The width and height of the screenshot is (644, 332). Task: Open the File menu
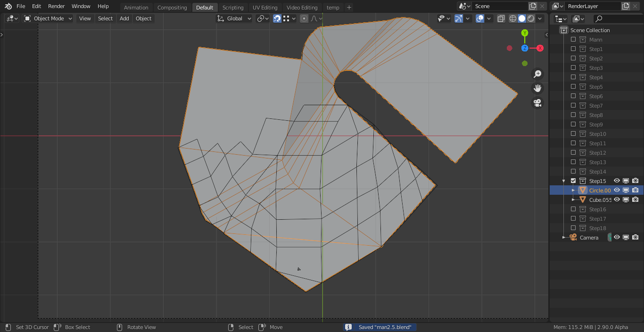click(x=21, y=6)
